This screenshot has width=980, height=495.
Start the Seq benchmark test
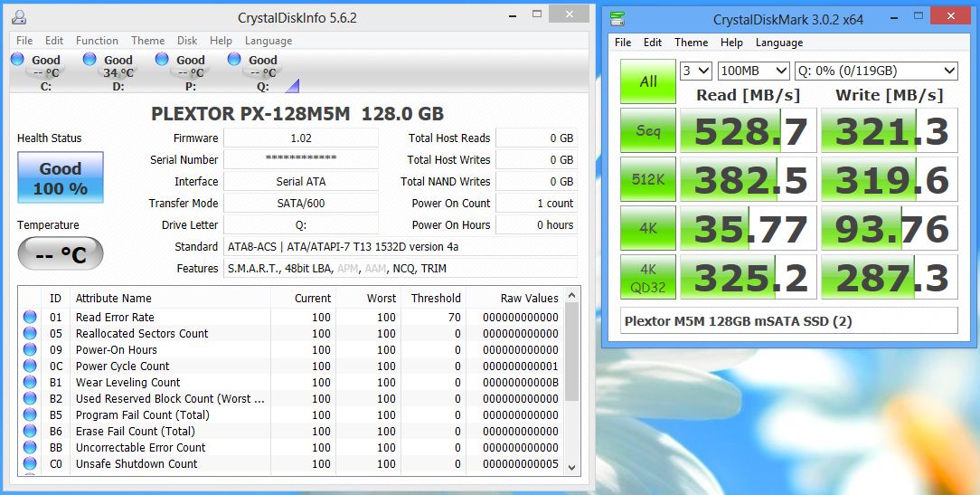click(x=648, y=130)
